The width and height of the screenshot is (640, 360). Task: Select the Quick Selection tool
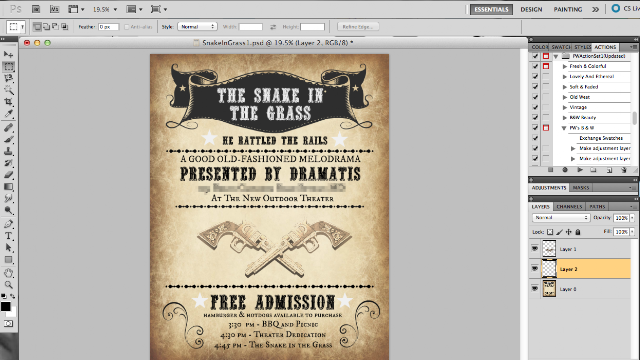8,90
